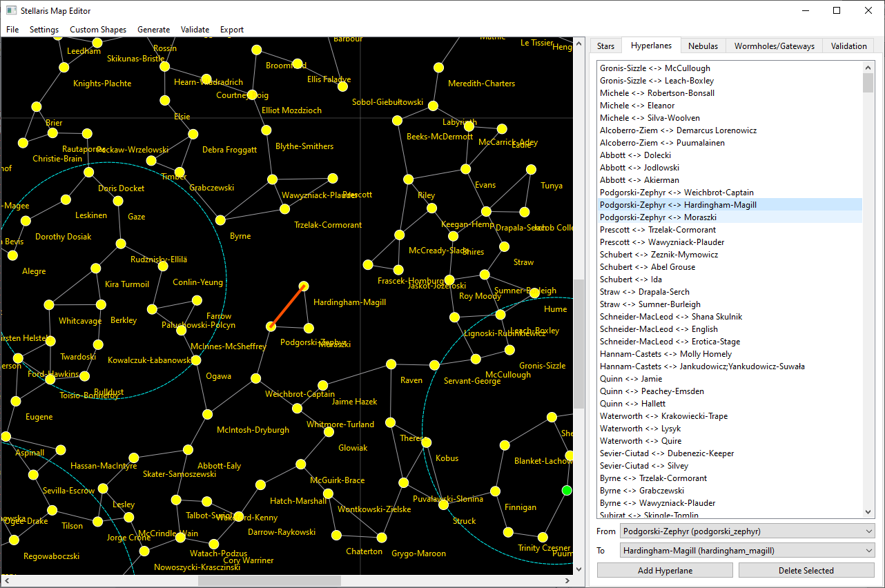Open the Settings menu
This screenshot has width=885, height=588.
pos(44,30)
